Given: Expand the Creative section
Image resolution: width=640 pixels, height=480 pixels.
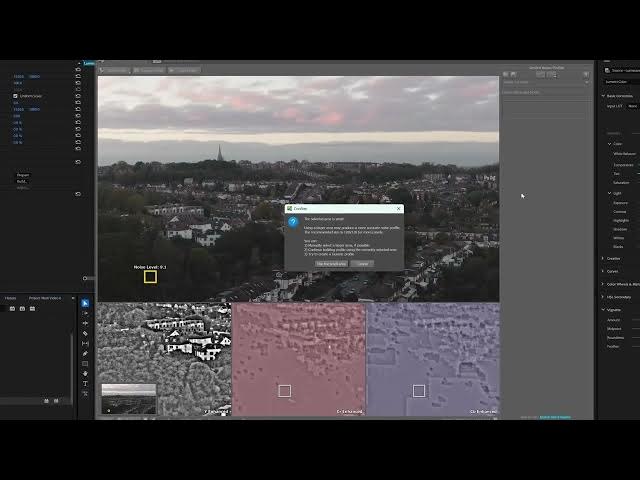Looking at the screenshot, I should (x=603, y=258).
